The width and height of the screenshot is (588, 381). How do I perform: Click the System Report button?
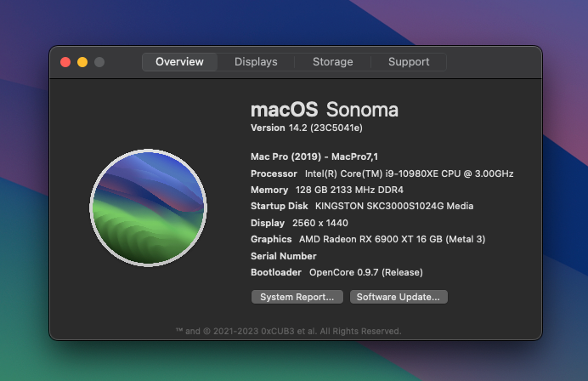[x=297, y=297]
